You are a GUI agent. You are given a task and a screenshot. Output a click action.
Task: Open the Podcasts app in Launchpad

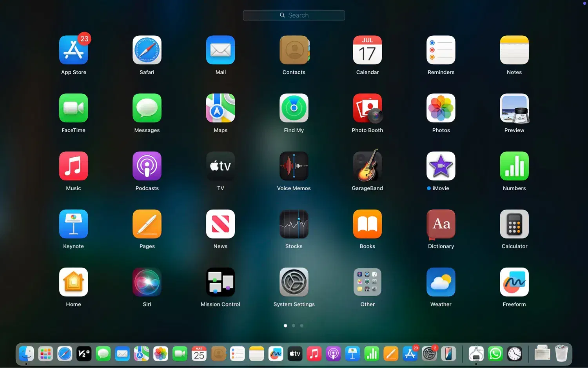pyautogui.click(x=147, y=166)
